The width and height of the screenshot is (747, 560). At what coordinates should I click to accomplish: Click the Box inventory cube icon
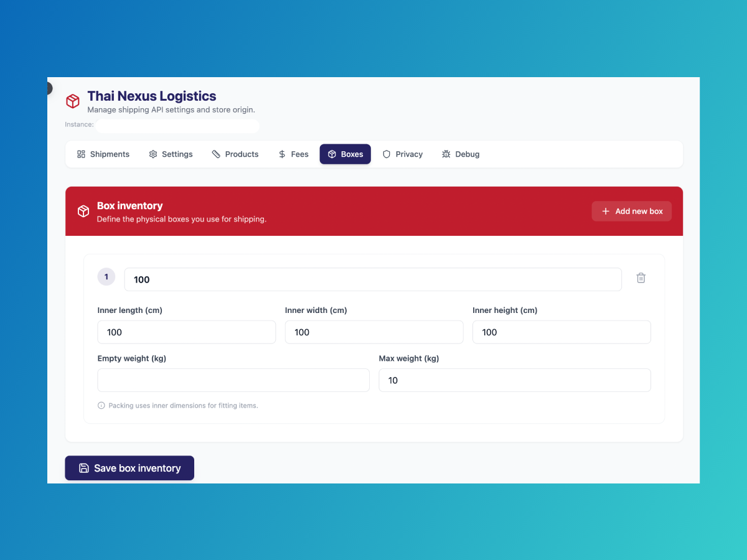83,212
